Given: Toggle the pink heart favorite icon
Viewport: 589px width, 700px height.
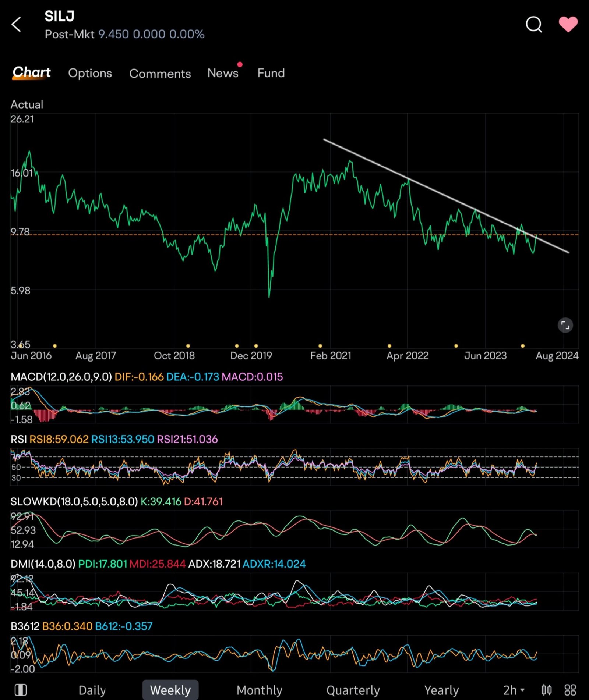Looking at the screenshot, I should pyautogui.click(x=568, y=25).
